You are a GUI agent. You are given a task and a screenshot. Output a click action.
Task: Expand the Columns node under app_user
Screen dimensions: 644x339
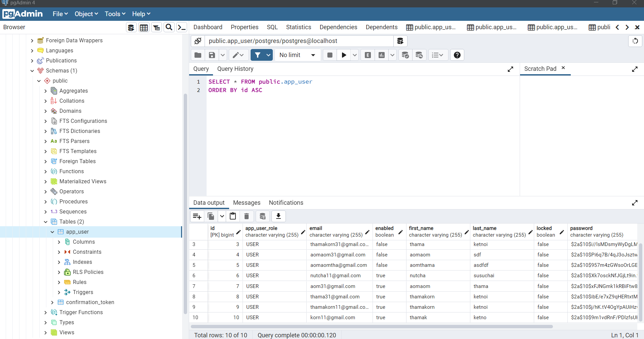pos(59,242)
